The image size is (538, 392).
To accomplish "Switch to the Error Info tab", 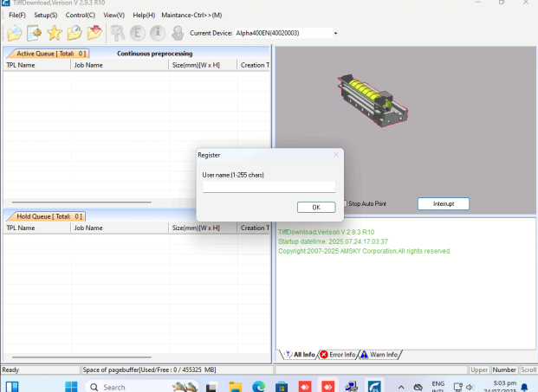I will pyautogui.click(x=338, y=355).
